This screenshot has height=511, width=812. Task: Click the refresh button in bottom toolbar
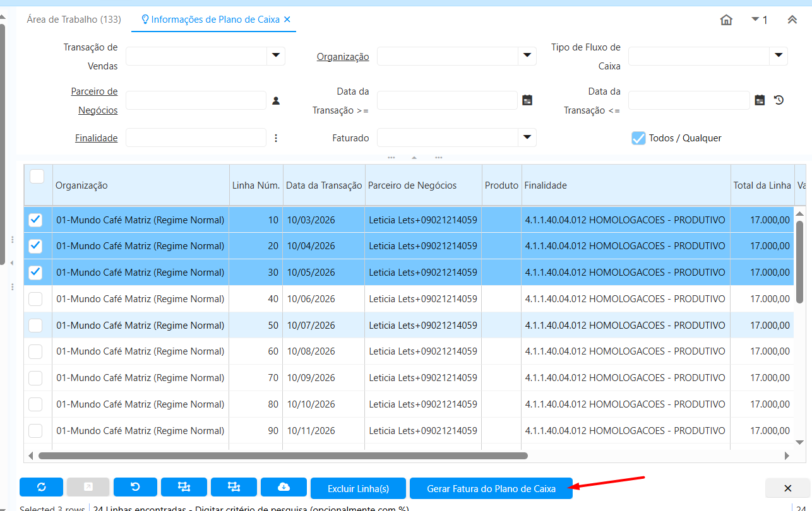(42, 487)
